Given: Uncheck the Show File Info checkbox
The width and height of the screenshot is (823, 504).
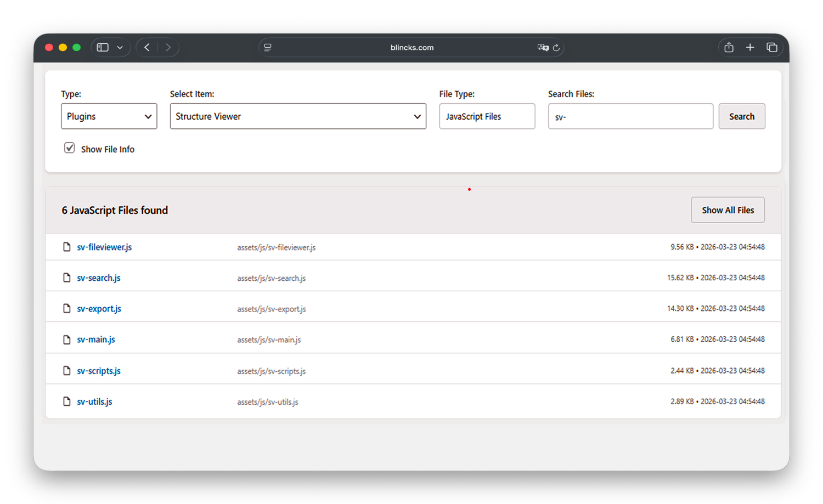Looking at the screenshot, I should point(69,148).
